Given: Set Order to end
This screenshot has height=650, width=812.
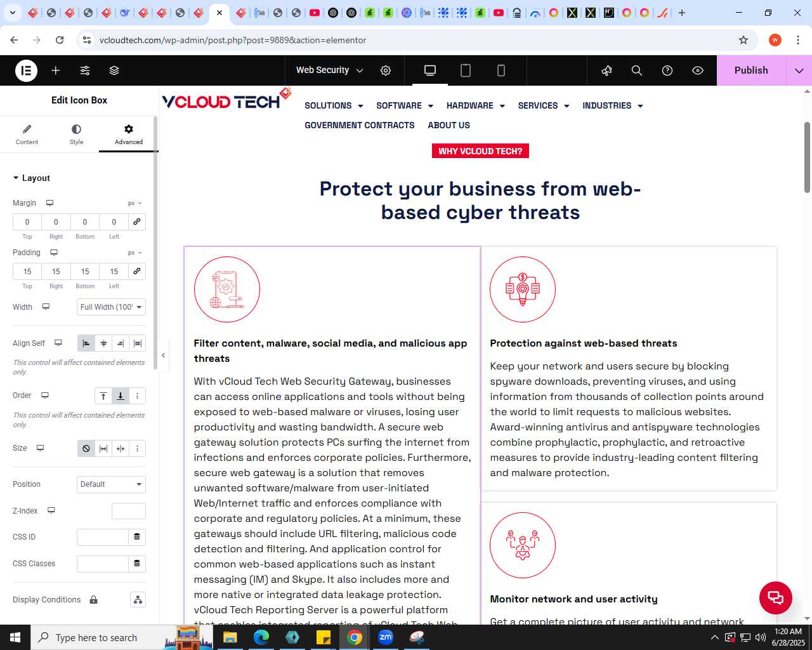Looking at the screenshot, I should click(121, 396).
